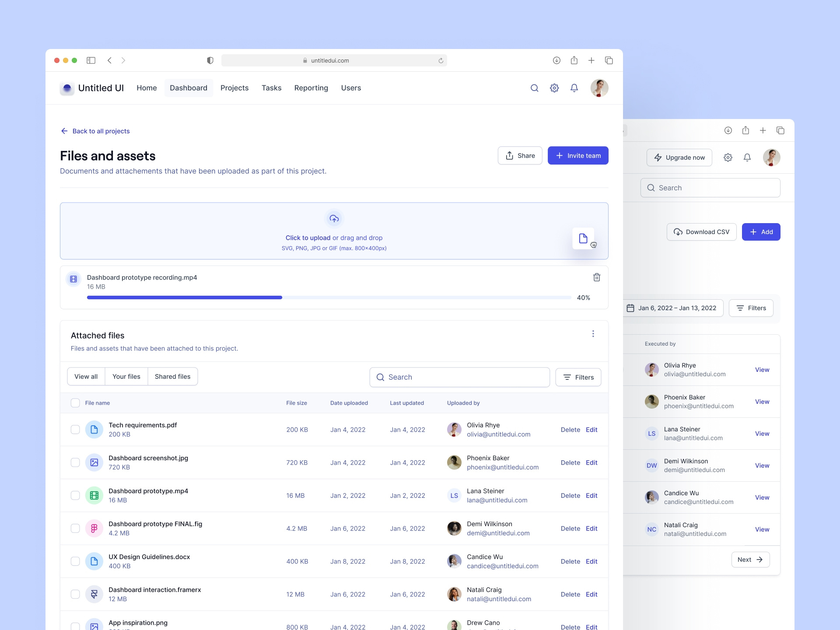Reload page using address bar refresh icon
This screenshot has width=840, height=630.
click(x=441, y=61)
